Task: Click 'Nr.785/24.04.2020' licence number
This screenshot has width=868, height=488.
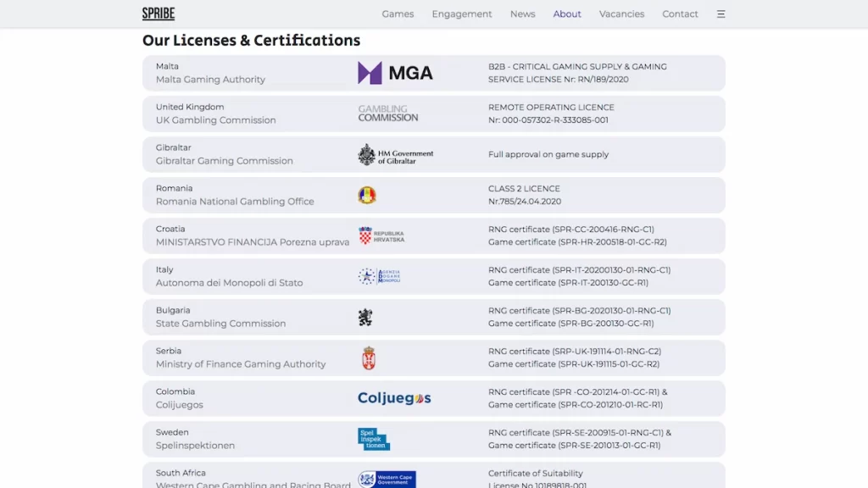Action: pyautogui.click(x=524, y=202)
